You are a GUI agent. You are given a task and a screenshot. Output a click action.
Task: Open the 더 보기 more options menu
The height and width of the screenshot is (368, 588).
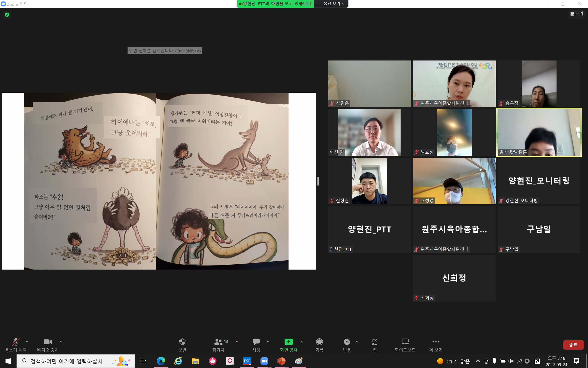coord(436,345)
